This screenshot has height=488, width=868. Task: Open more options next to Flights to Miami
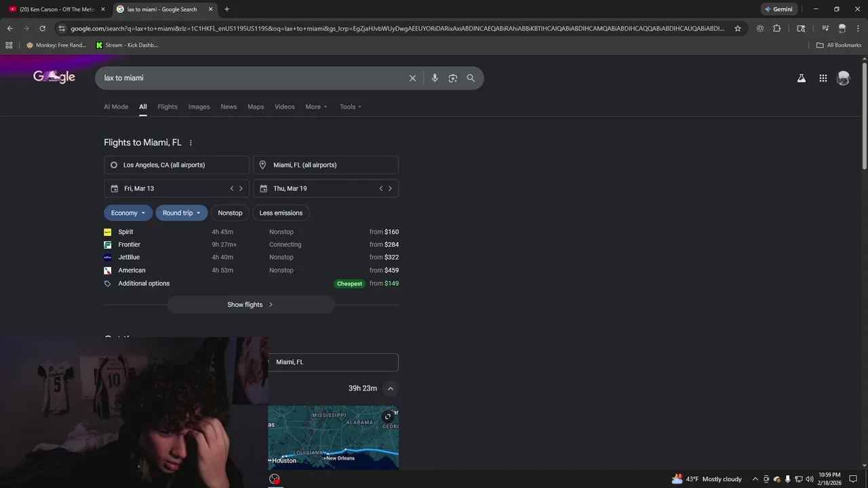(x=191, y=143)
